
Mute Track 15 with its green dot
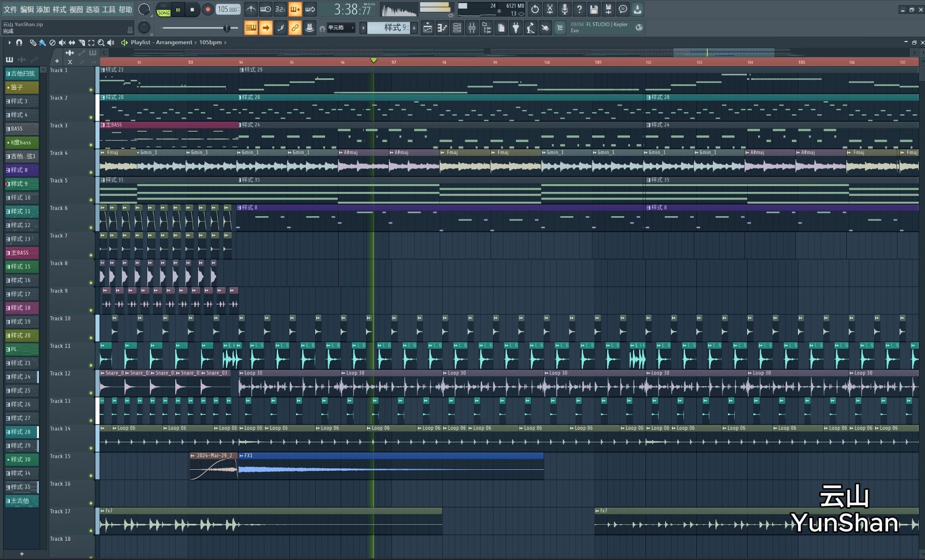91,476
